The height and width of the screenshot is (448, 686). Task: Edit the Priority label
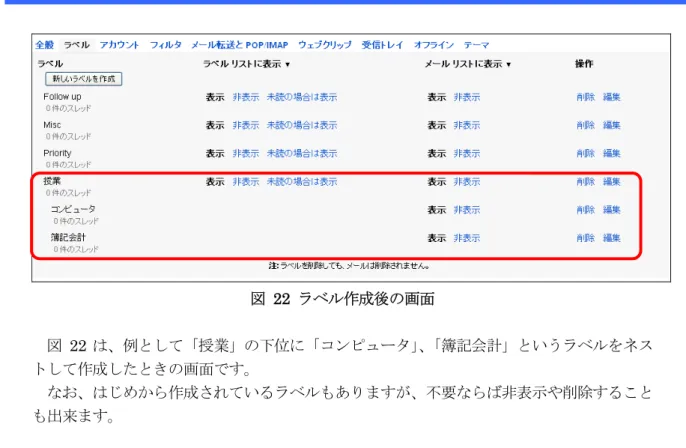[x=612, y=154]
